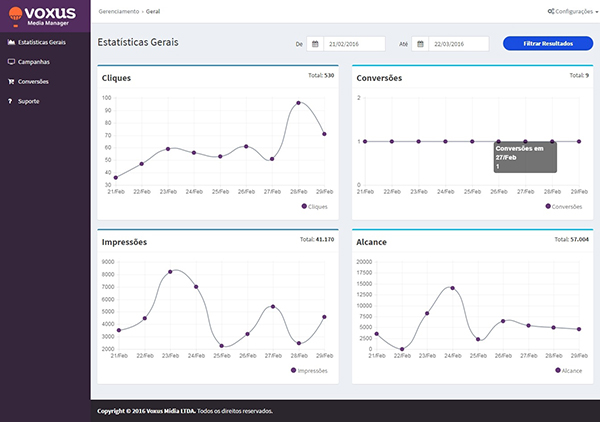This screenshot has width=600, height=422.
Task: Click the Estatísticas Gerais chart icon
Action: (x=10, y=43)
